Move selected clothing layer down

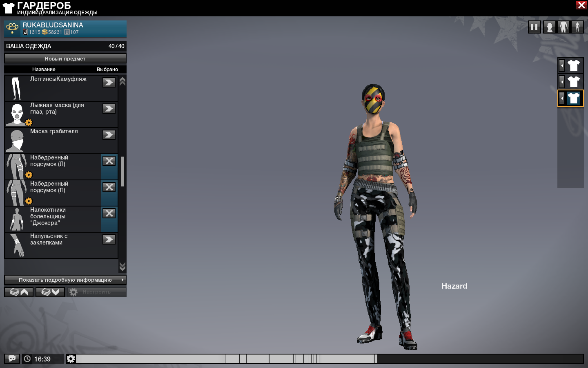pos(50,292)
